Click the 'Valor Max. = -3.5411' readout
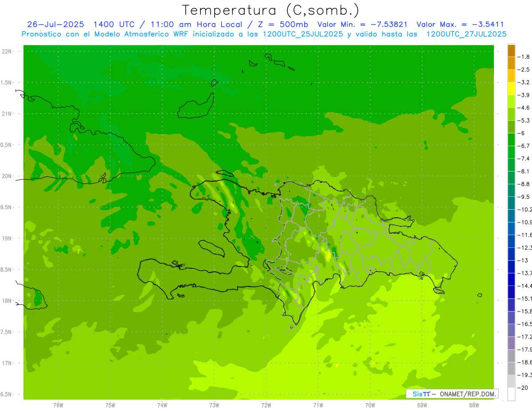This screenshot has width=532, height=411. [x=460, y=24]
